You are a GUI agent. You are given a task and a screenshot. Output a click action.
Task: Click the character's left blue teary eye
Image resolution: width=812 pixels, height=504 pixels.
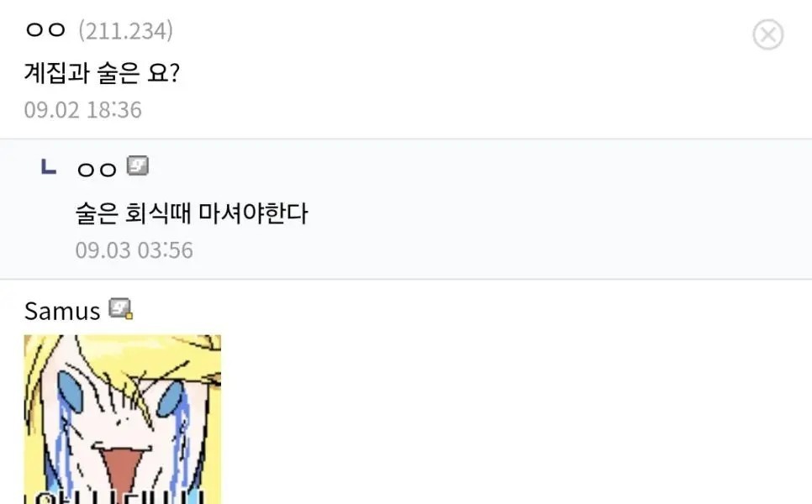tap(70, 391)
